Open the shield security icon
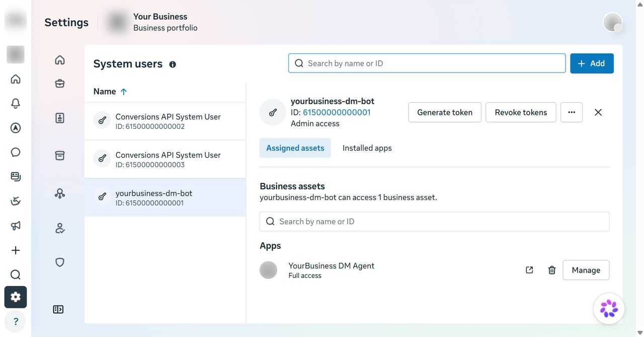Image resolution: width=644 pixels, height=337 pixels. click(60, 262)
